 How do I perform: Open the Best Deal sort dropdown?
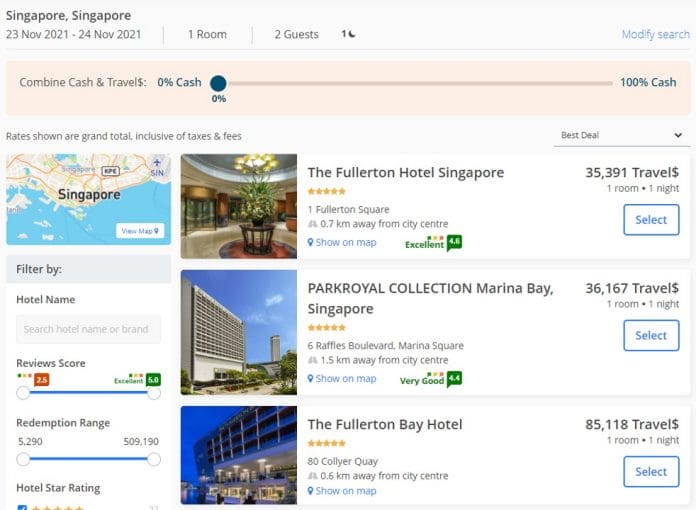click(621, 135)
